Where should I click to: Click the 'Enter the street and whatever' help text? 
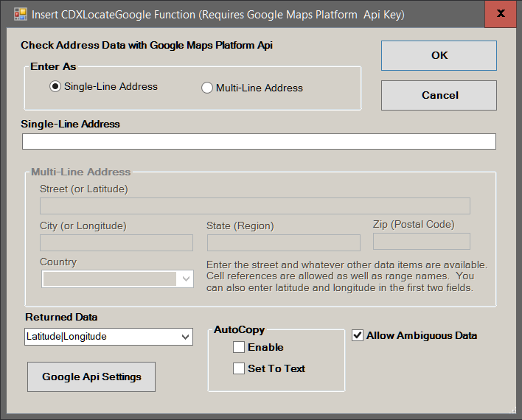tap(347, 276)
